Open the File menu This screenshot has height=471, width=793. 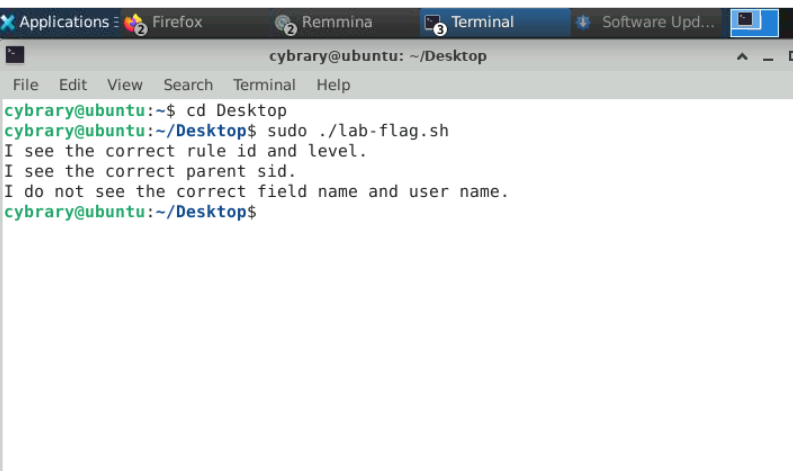coord(25,85)
